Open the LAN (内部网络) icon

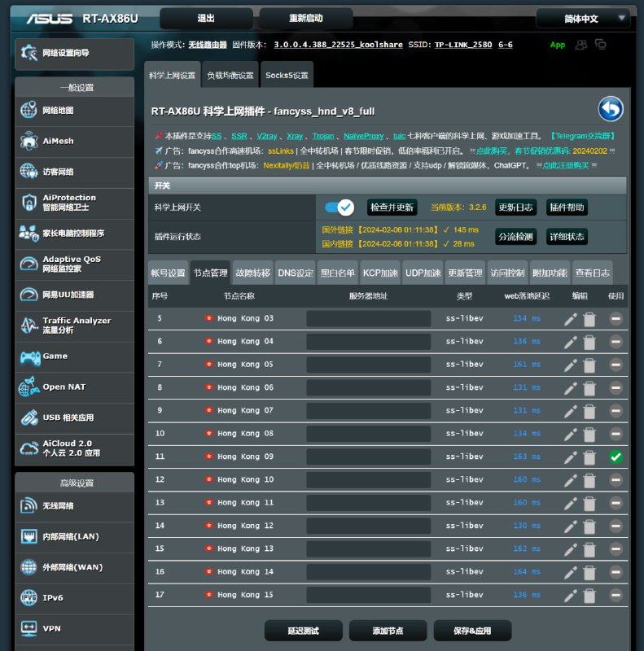coord(28,536)
